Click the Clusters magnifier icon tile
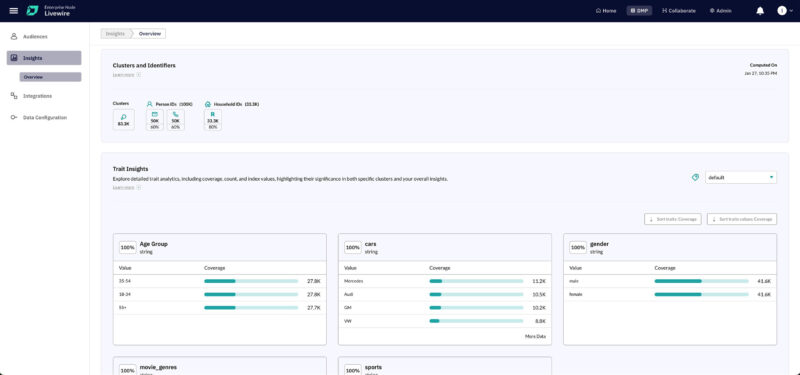800x375 pixels. pyautogui.click(x=123, y=120)
